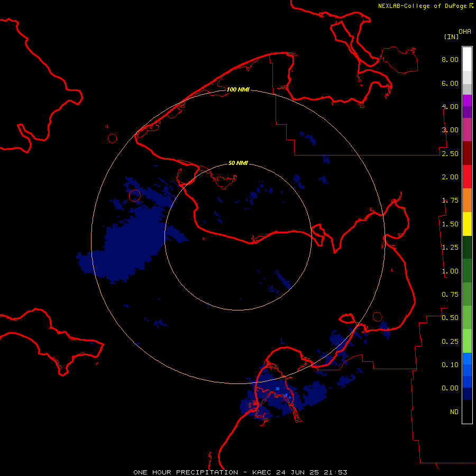Pick the darkest green swatch beside 1.25
This screenshot has width=476, height=476.
(467, 248)
